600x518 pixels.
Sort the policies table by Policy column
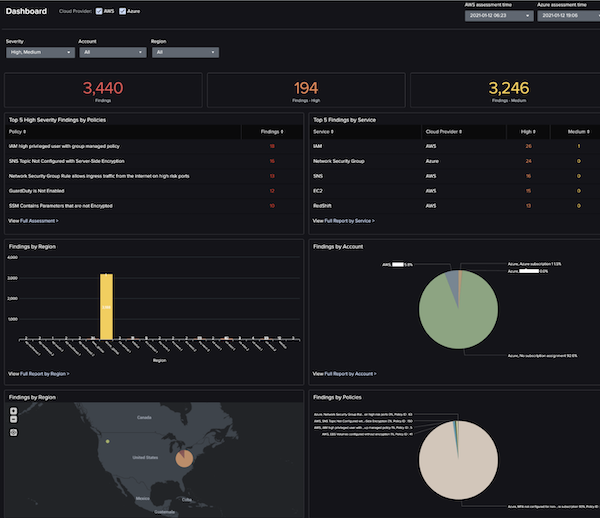[17, 132]
